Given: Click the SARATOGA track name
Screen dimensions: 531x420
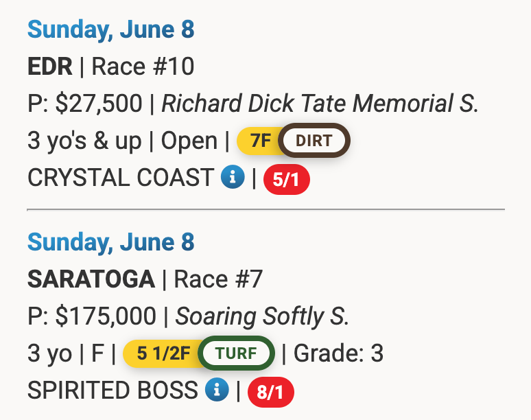Looking at the screenshot, I should (x=91, y=279).
